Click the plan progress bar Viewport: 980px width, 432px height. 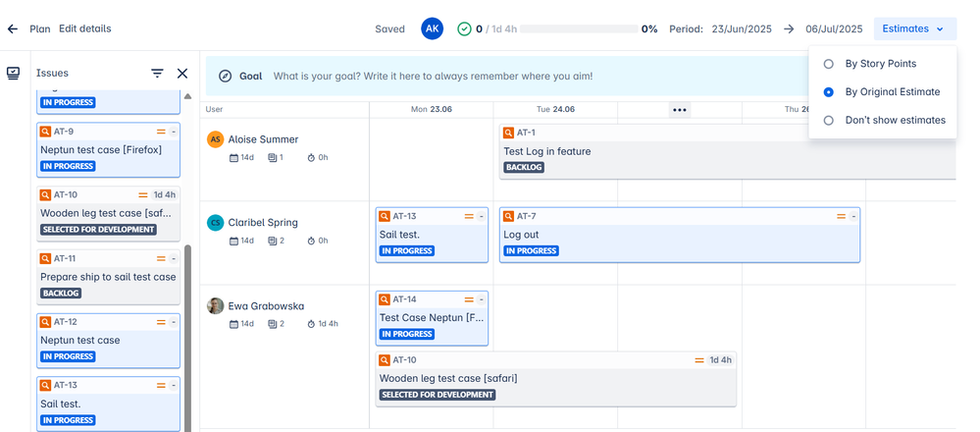tap(578, 28)
